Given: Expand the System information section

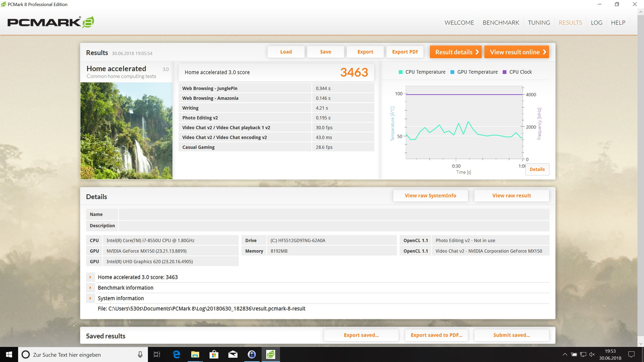Looking at the screenshot, I should click(90, 298).
